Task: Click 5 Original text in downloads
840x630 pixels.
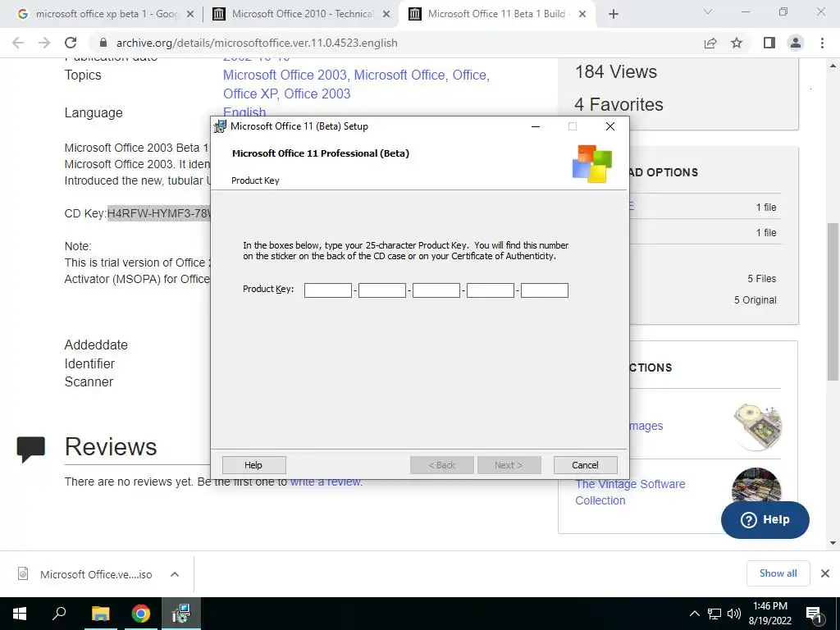Action: [x=755, y=300]
